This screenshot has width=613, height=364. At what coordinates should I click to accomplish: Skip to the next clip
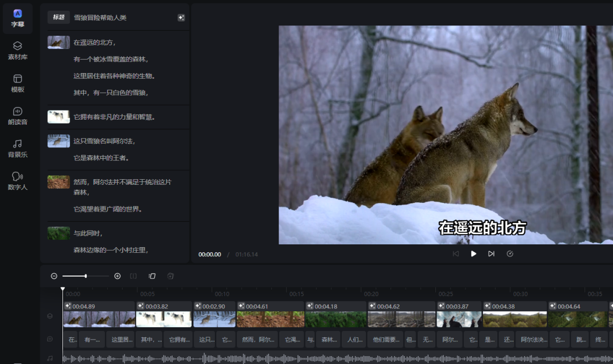point(491,254)
